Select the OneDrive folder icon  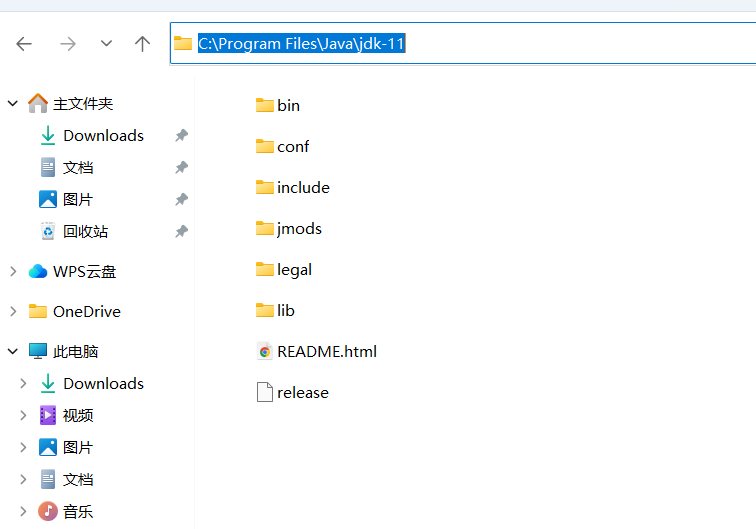pyautogui.click(x=38, y=312)
